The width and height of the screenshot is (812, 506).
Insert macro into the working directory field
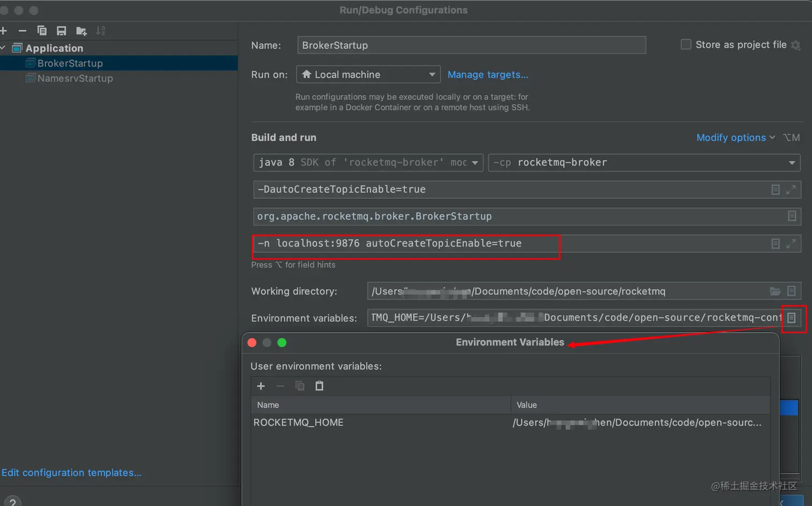[x=792, y=291]
